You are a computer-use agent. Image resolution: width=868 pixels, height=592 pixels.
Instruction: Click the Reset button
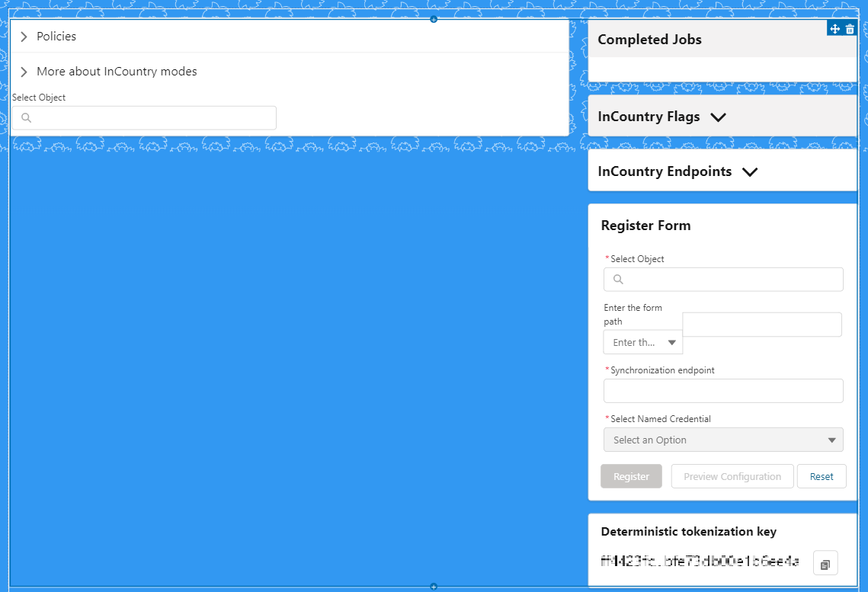[x=822, y=476]
